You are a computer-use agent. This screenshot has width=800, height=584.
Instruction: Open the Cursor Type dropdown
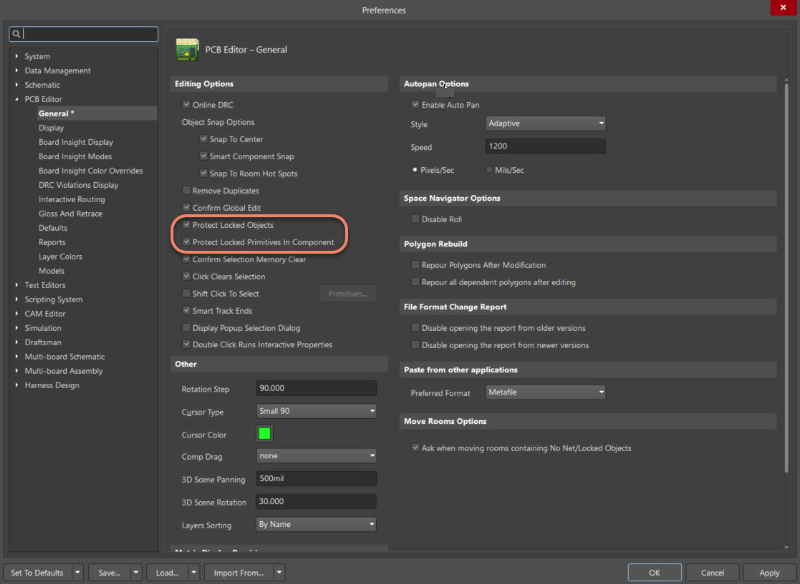tap(316, 411)
